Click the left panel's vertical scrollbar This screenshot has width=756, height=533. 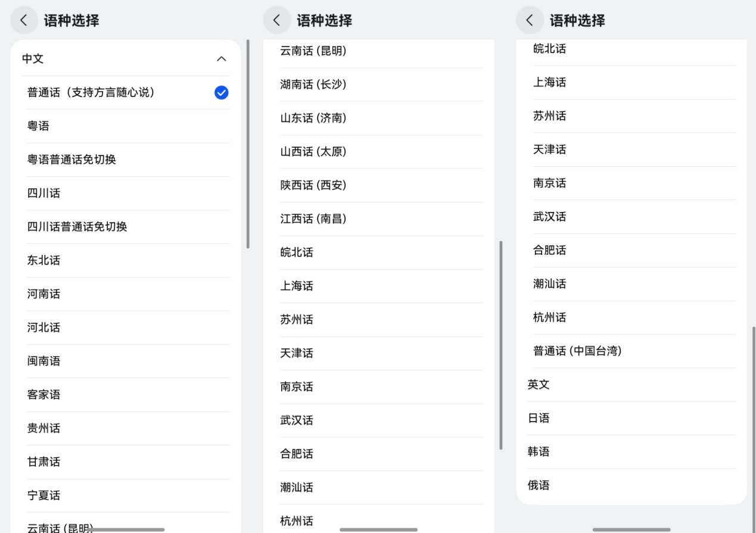point(248,143)
